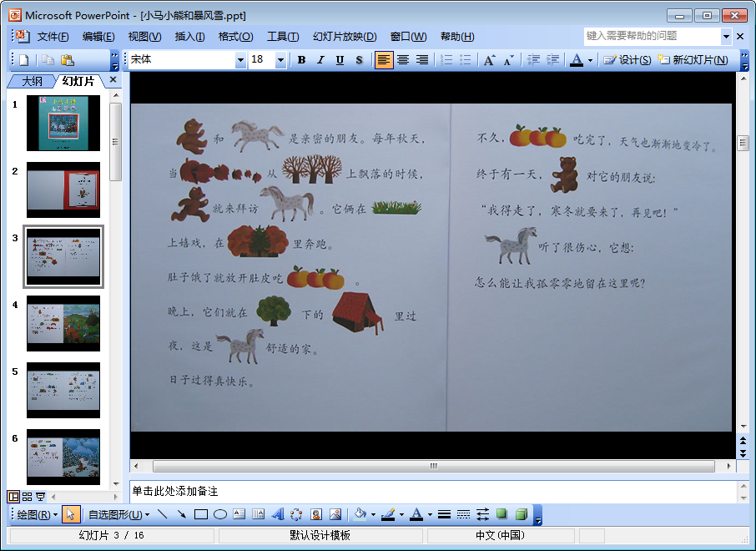Switch to slide sorter view icon
The height and width of the screenshot is (551, 756).
pyautogui.click(x=27, y=497)
